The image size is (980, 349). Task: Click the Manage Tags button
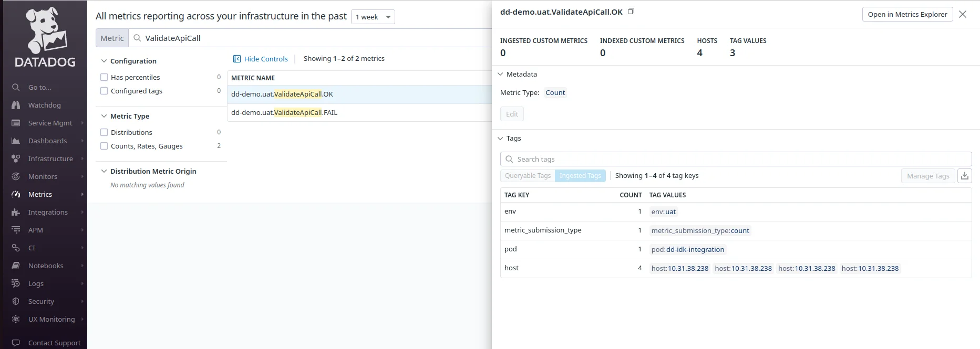pos(928,176)
